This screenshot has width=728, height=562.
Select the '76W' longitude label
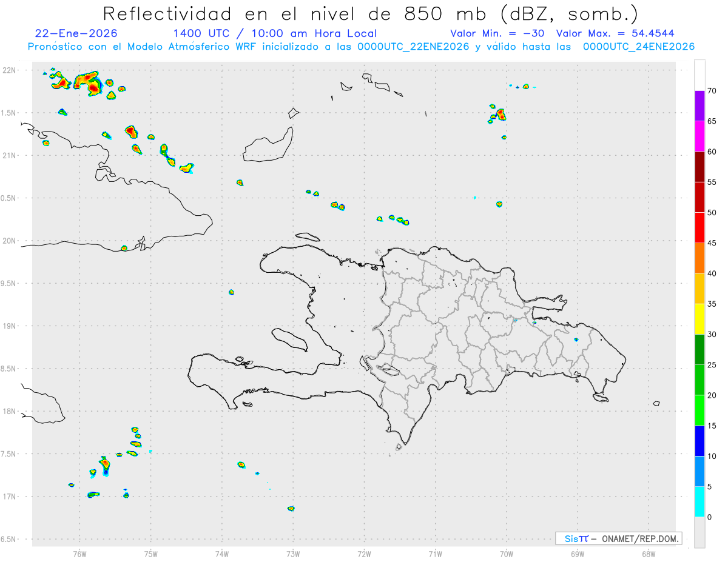tap(79, 554)
